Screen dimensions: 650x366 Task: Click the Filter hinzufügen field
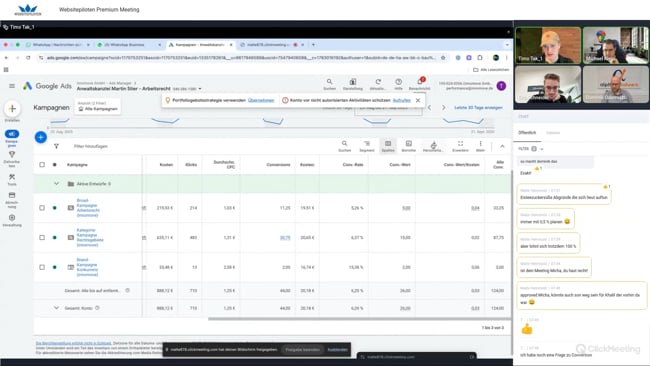point(91,146)
